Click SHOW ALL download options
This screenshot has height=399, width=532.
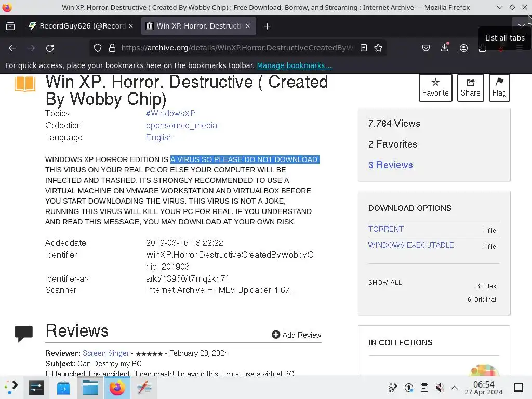tap(385, 282)
